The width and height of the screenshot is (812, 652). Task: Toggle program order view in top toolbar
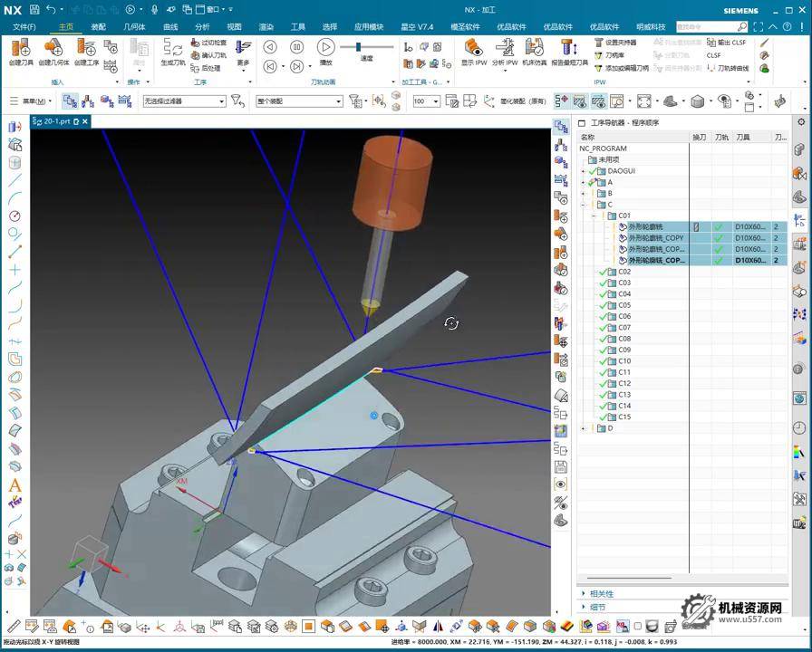pos(70,101)
